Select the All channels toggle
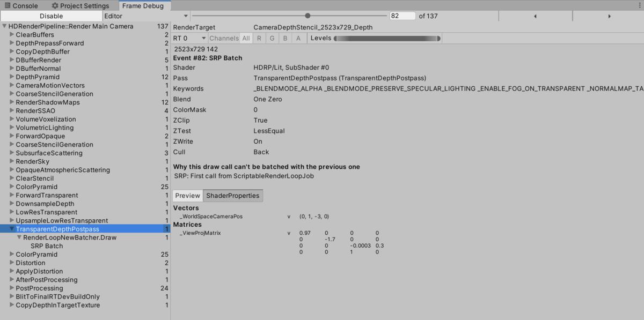The width and height of the screenshot is (644, 320). [246, 38]
